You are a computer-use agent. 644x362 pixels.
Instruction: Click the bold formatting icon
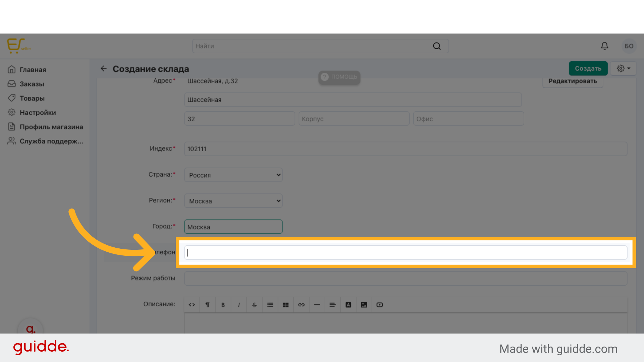[223, 305]
